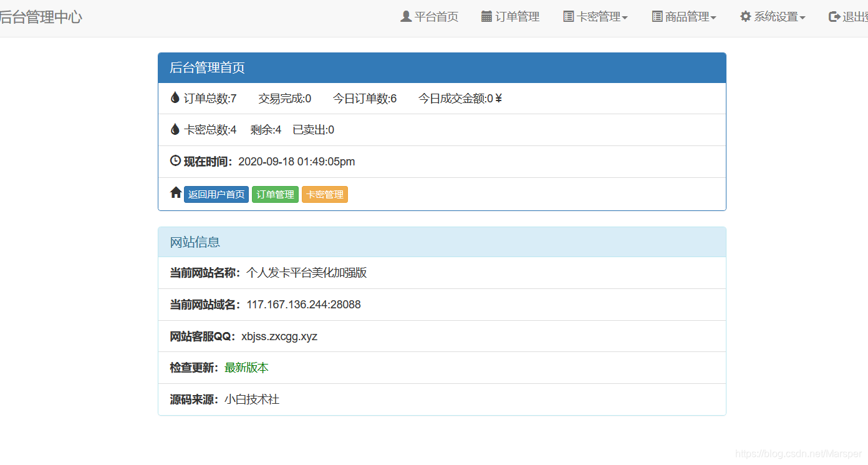Screen dimensions: 868x465
Task: Click the 交易完成:0 statistic
Action: (285, 99)
